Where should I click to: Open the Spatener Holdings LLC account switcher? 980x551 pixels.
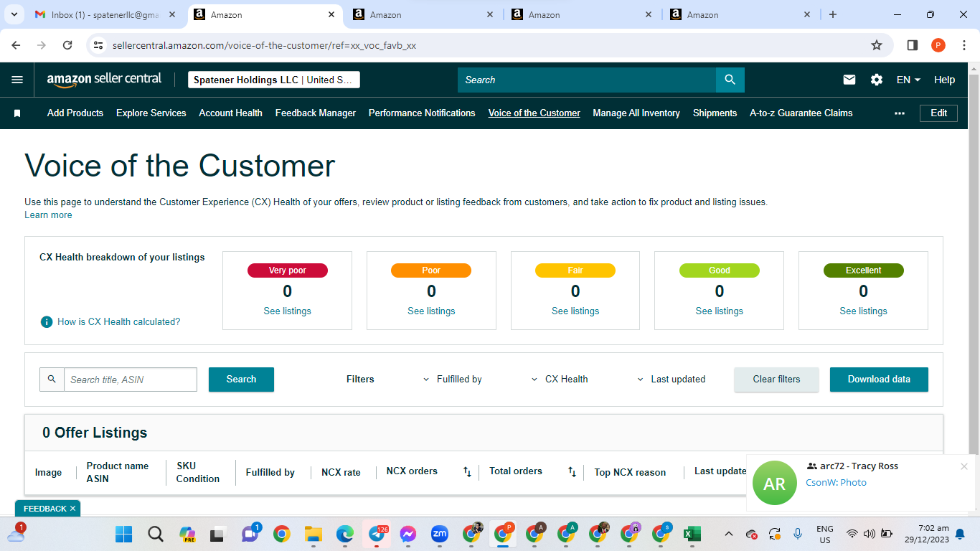274,80
